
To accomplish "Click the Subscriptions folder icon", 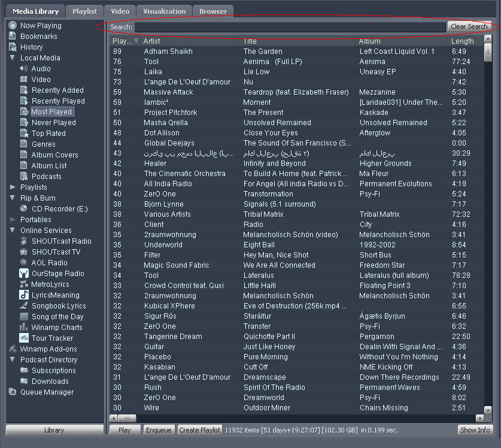I will (24, 370).
